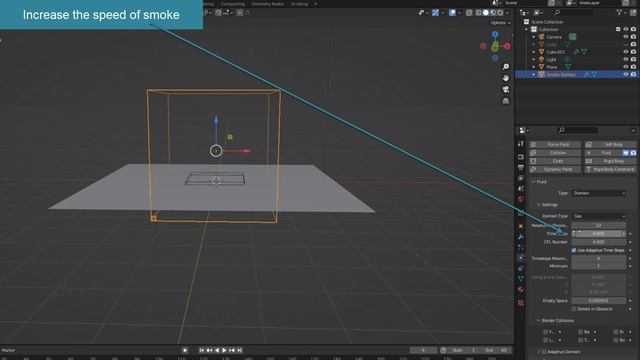Add a new workspace with plus tab
The width and height of the screenshot is (640, 360).
click(x=316, y=4)
